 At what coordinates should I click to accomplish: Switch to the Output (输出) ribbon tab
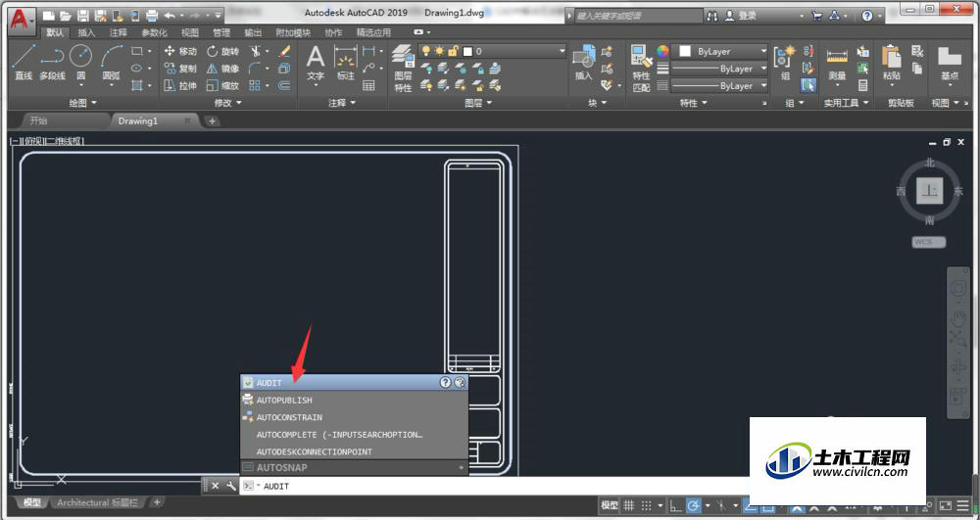[253, 32]
